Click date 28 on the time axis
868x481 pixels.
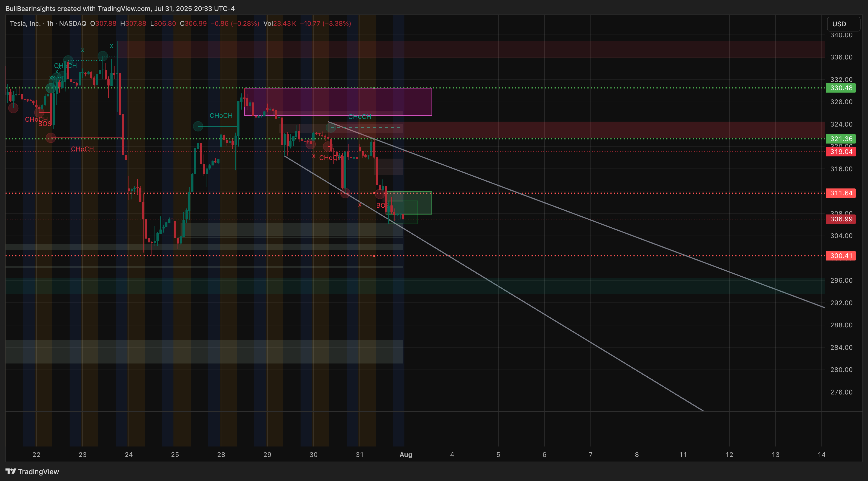coord(221,455)
